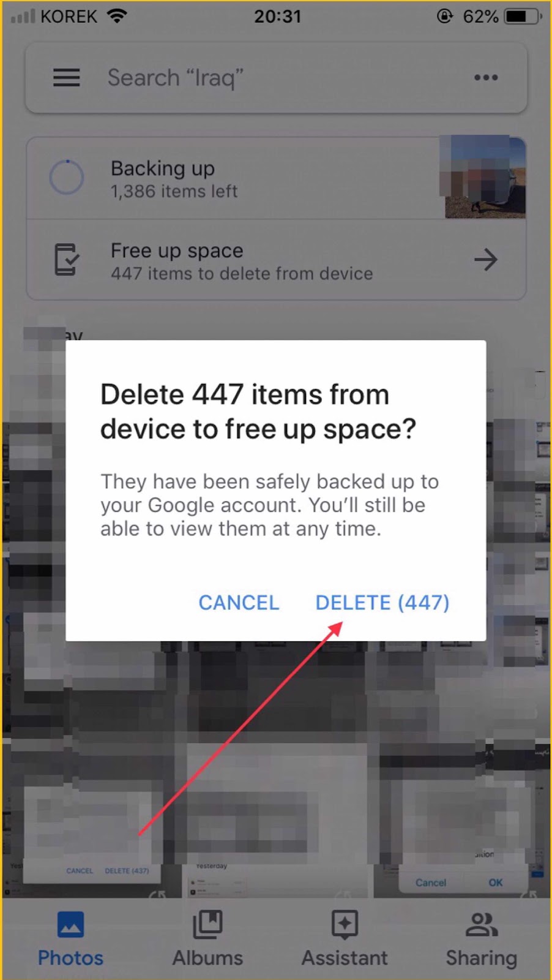
Task: Click the Search "Iraq" field
Action: pos(276,78)
